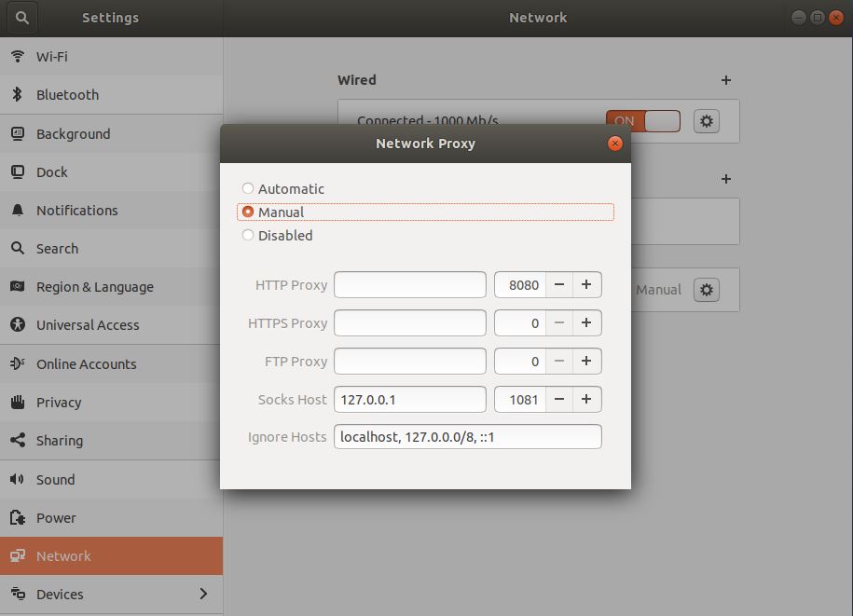Open Power settings via battery icon
Viewport: 853px width, 616px height.
coord(20,517)
